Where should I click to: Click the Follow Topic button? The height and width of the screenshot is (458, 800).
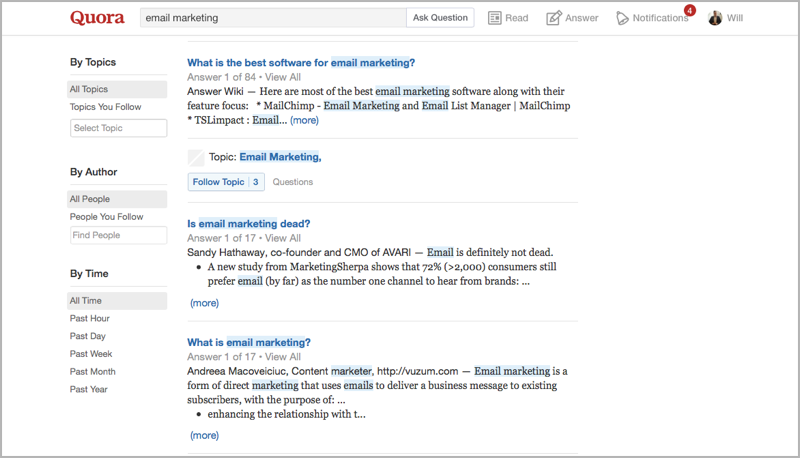click(226, 182)
